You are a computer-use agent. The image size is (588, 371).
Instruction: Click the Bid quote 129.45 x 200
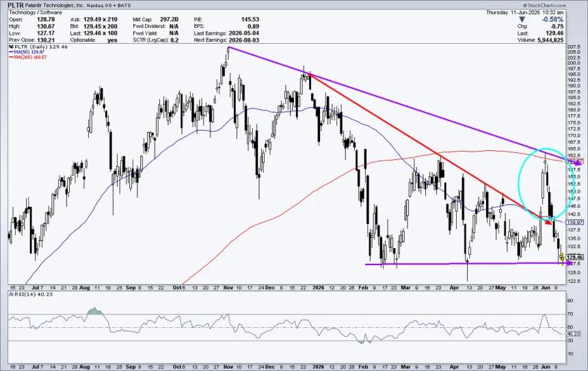click(x=100, y=26)
